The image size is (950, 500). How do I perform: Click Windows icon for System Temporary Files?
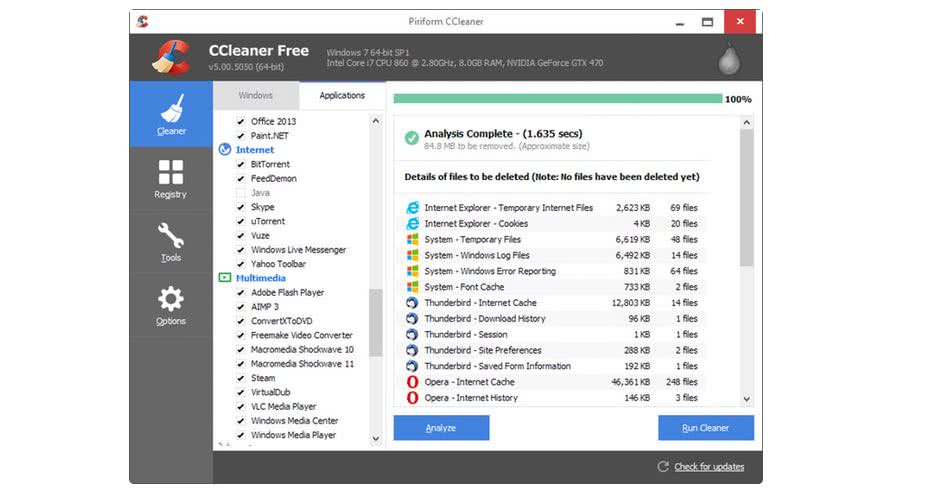click(x=412, y=239)
